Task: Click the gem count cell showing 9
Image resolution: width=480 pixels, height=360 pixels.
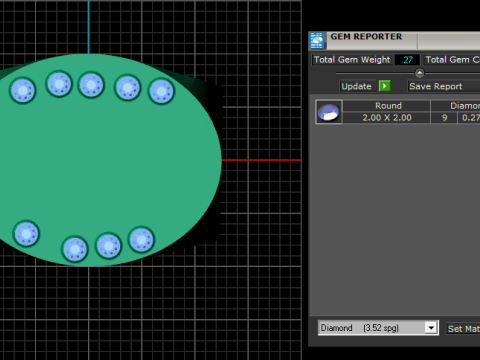Action: click(x=444, y=118)
